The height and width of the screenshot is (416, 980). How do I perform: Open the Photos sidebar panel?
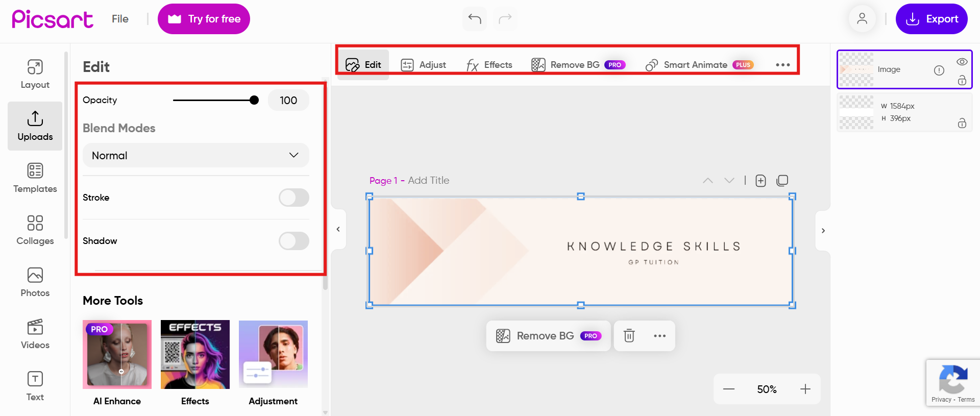click(35, 282)
